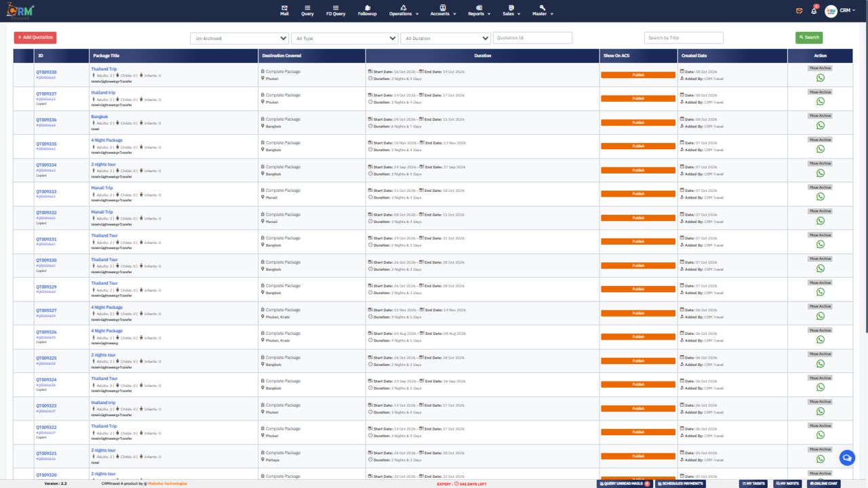Open the blue chat bubble floating icon

(847, 457)
